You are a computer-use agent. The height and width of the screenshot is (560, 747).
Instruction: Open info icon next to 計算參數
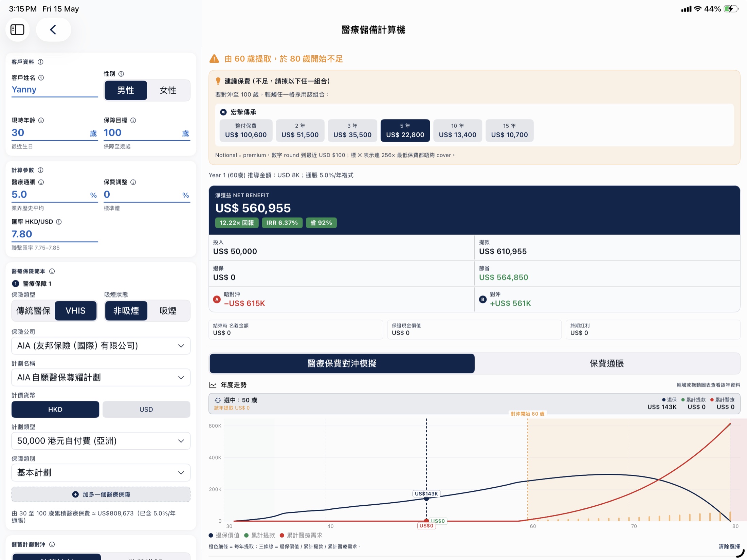[40, 170]
